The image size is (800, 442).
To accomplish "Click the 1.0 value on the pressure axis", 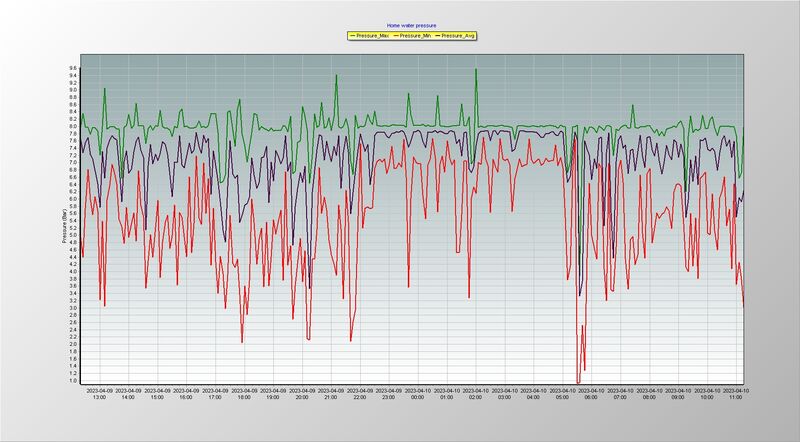I will pos(73,380).
